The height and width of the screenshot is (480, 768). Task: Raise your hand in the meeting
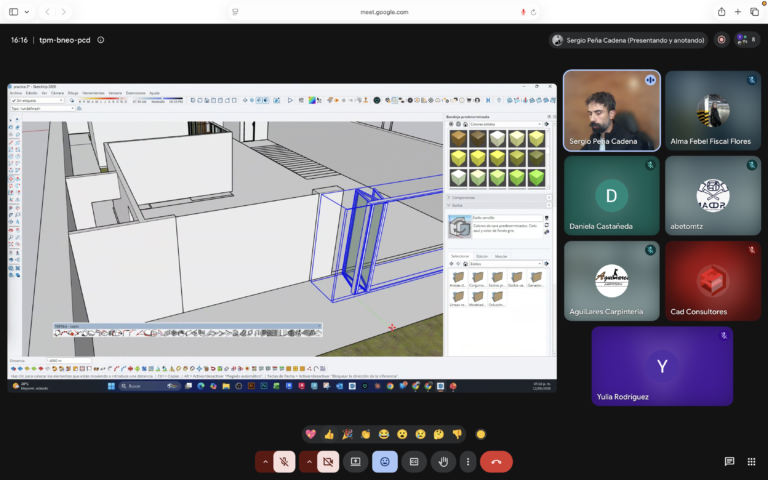tap(443, 462)
